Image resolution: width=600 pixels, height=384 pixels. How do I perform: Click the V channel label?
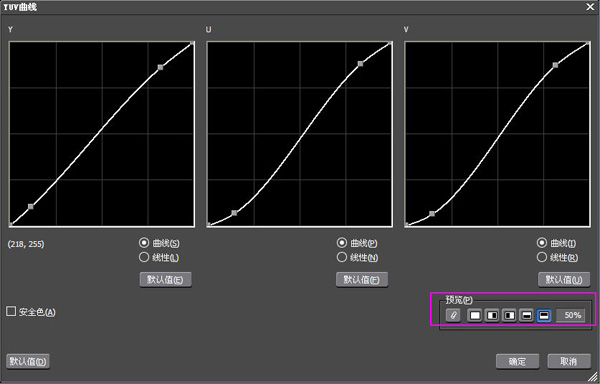pos(406,29)
